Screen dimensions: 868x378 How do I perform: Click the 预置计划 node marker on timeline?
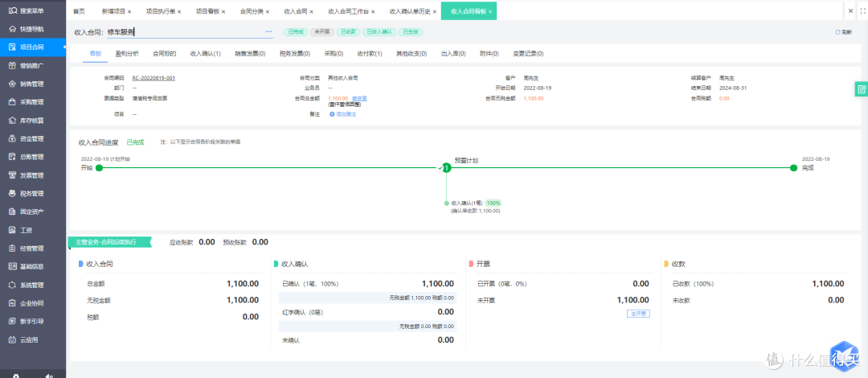point(446,168)
